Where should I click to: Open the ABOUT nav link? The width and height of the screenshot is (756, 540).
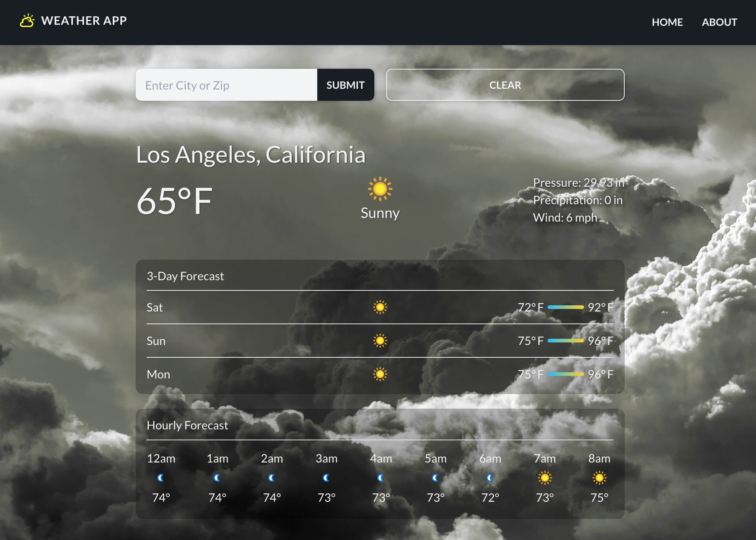719,22
